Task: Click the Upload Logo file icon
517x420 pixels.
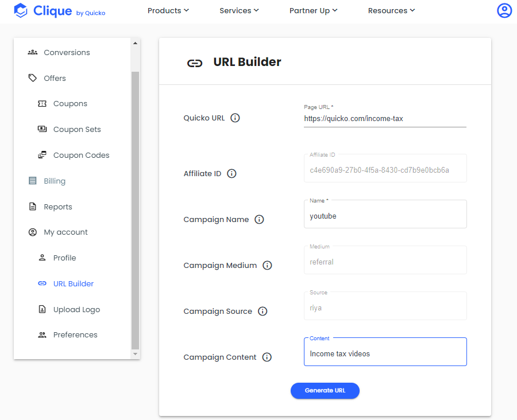Action: pos(42,309)
